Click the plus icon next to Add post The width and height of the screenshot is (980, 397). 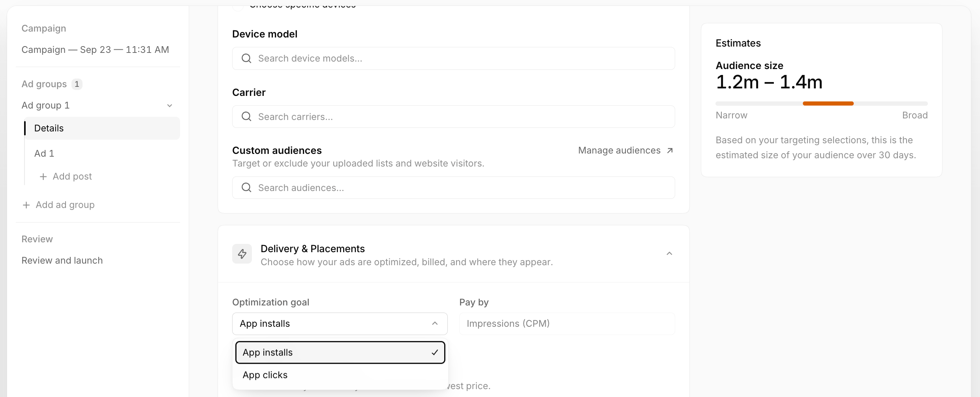(43, 176)
